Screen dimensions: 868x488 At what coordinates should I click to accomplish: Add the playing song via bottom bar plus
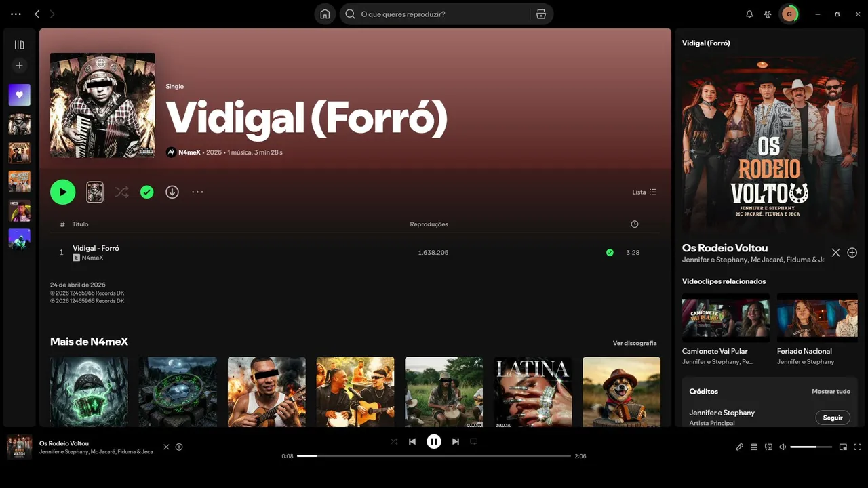click(x=179, y=447)
